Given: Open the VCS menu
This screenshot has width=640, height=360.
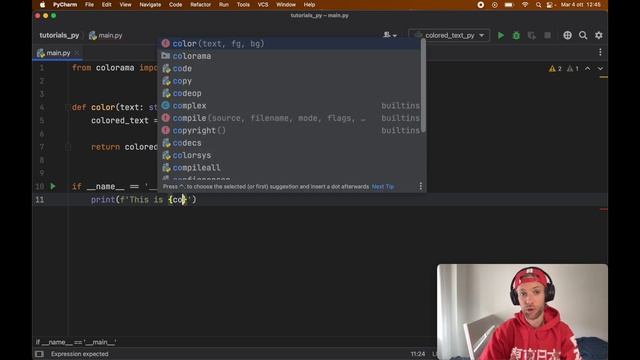Looking at the screenshot, I should pyautogui.click(x=263, y=5).
